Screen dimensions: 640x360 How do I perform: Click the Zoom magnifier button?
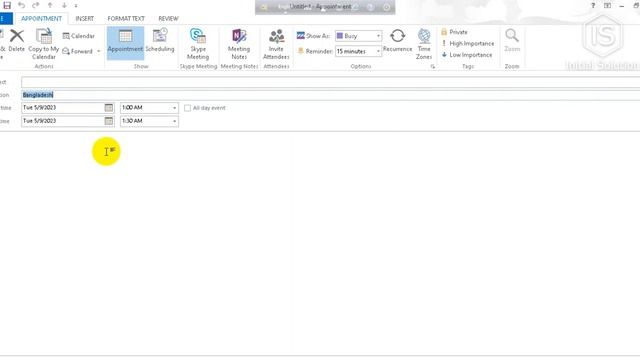coord(512,40)
